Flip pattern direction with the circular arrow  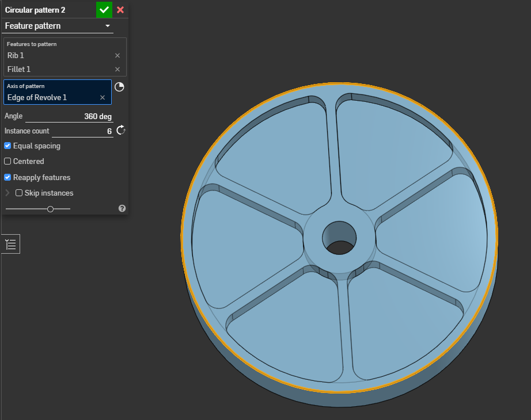[121, 130]
